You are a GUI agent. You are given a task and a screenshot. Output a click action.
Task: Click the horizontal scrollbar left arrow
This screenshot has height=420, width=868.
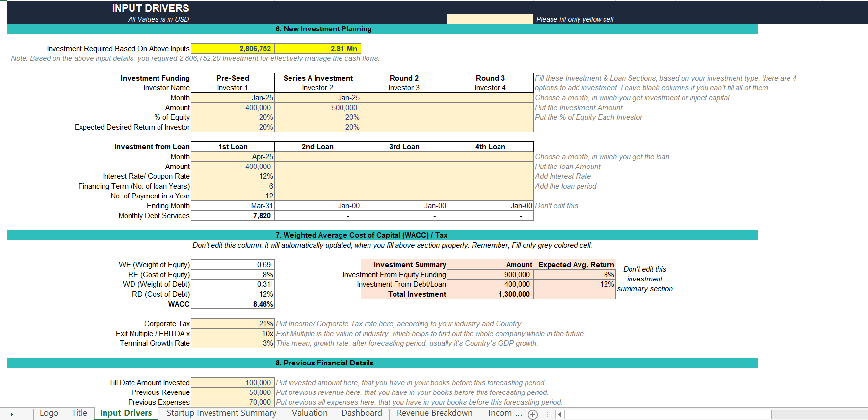tap(559, 414)
